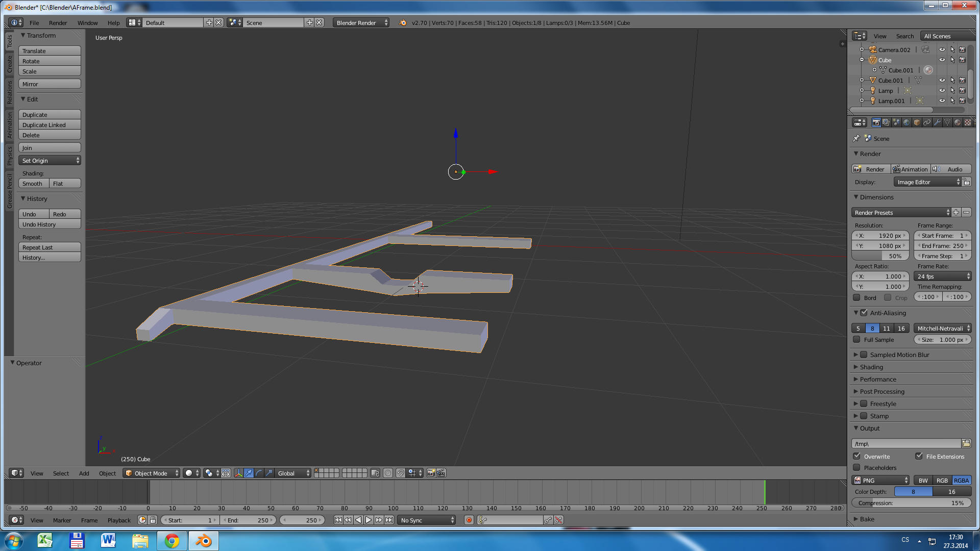Open the Modifiers properties tab wrench icon
The height and width of the screenshot is (551, 980).
[937, 122]
